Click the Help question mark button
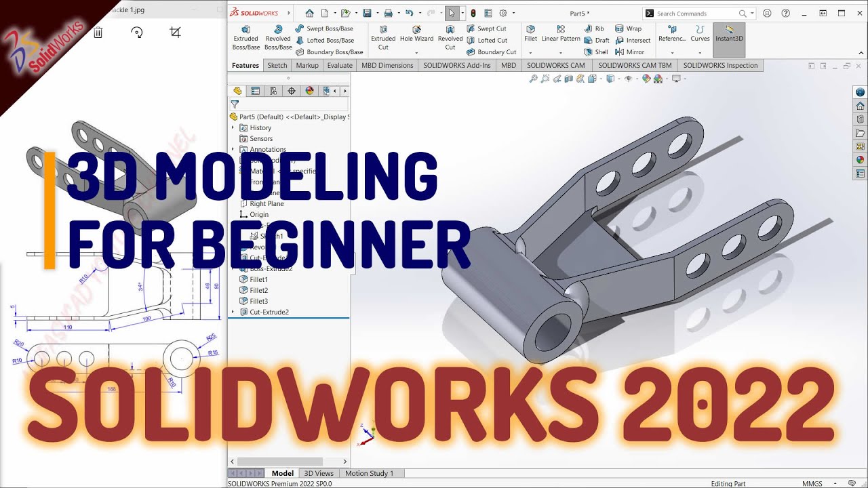The image size is (868, 488). click(785, 13)
